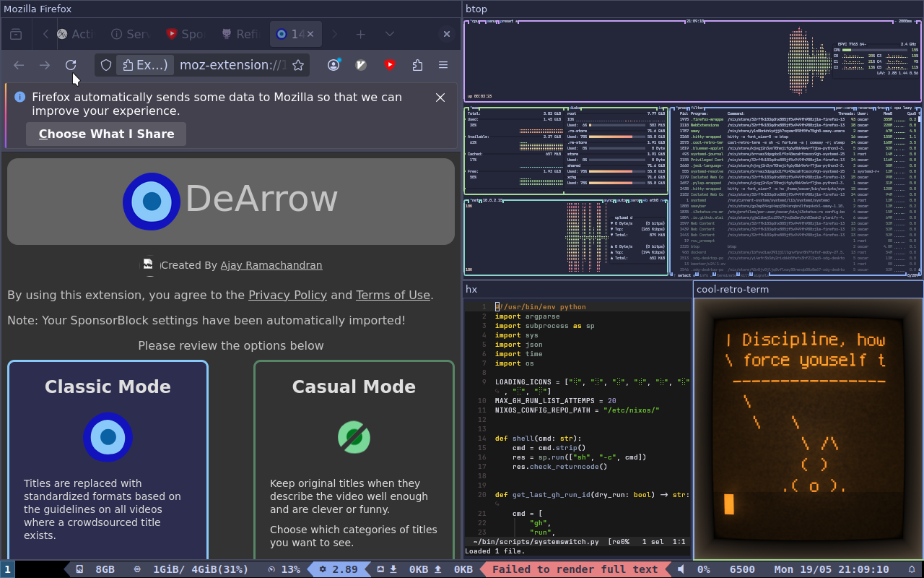Click the memory 1GiB/4GiB status block
The width and height of the screenshot is (924, 578).
pos(192,569)
